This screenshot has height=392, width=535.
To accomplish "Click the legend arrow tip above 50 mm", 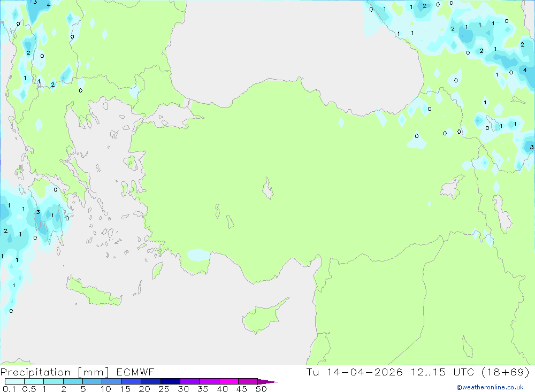I will [267, 381].
